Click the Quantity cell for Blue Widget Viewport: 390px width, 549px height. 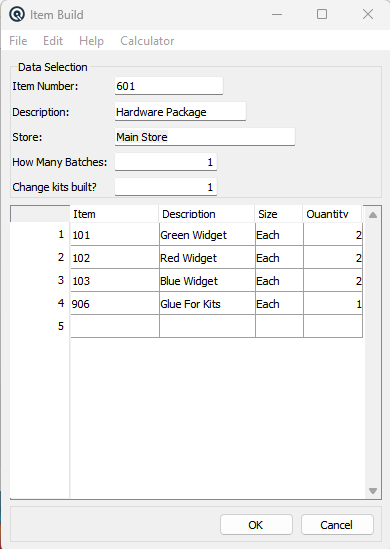tap(333, 281)
